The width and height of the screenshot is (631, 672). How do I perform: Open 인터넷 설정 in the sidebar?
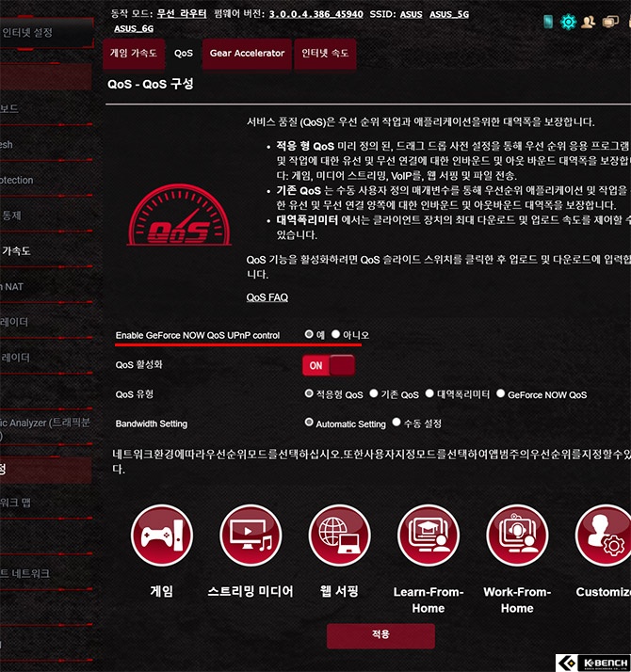click(x=46, y=33)
